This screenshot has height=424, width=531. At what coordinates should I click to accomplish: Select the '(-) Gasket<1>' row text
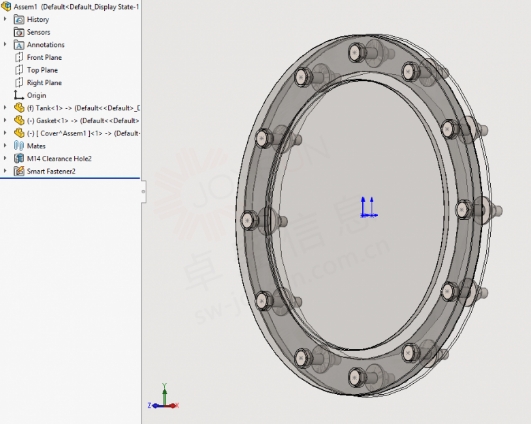[x=83, y=121]
